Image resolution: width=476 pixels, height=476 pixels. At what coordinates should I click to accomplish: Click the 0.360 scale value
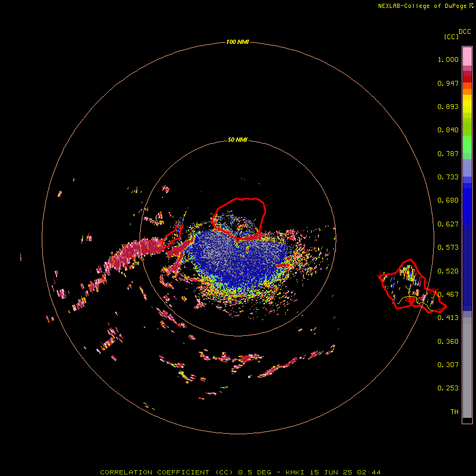click(x=448, y=342)
